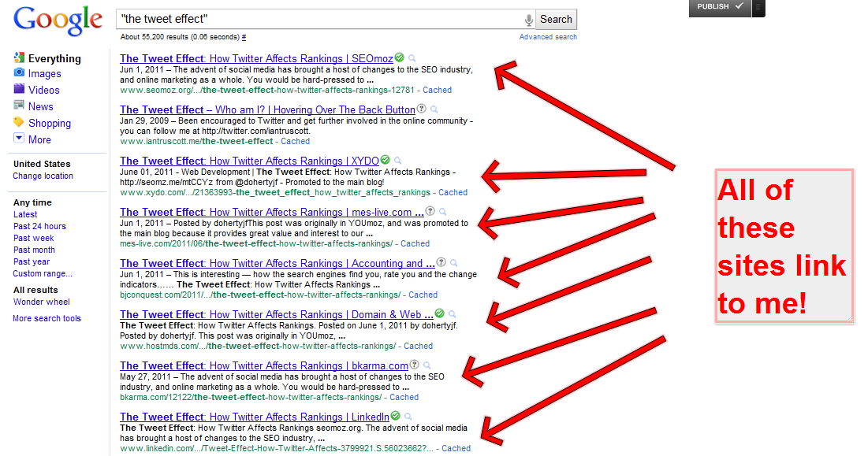Open the Accounting and Tweet Effect result title
The image size is (868, 456).
[x=278, y=263]
